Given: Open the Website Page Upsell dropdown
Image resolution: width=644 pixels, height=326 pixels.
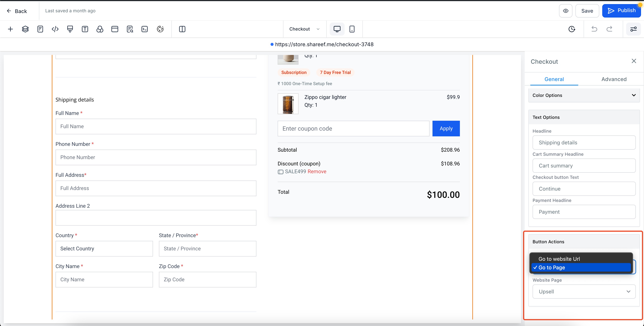Looking at the screenshot, I should tap(584, 292).
